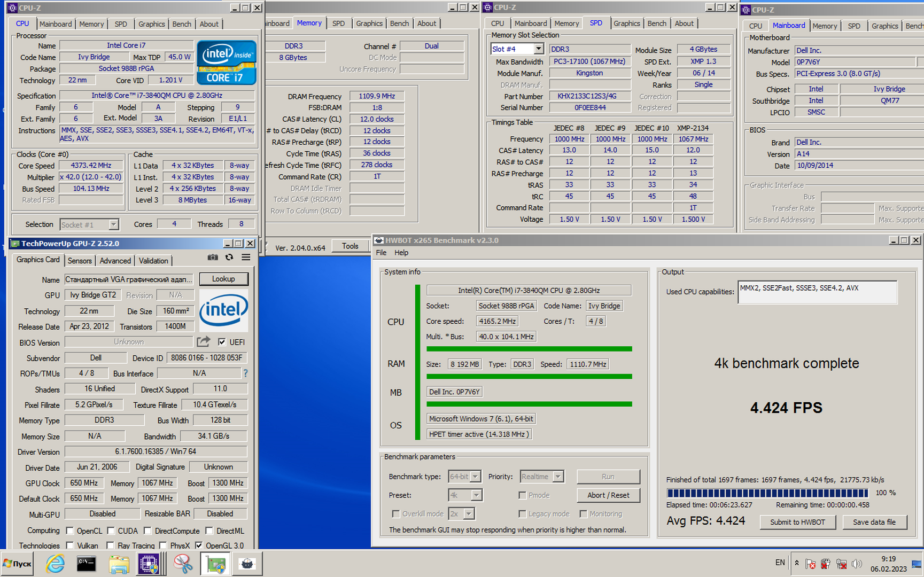Click the GPU Name field in GPU-Z
The height and width of the screenshot is (577, 924).
coord(128,279)
